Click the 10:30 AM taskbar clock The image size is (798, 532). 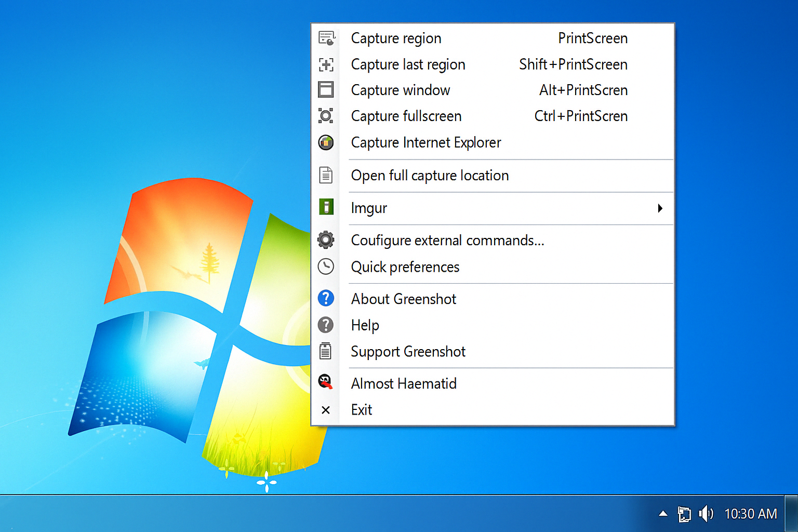pos(750,514)
